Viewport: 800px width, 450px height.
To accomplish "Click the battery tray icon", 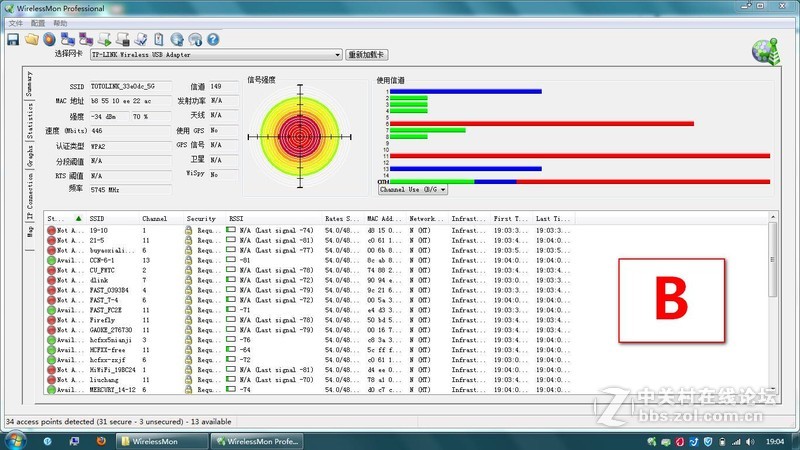I will pos(722,441).
